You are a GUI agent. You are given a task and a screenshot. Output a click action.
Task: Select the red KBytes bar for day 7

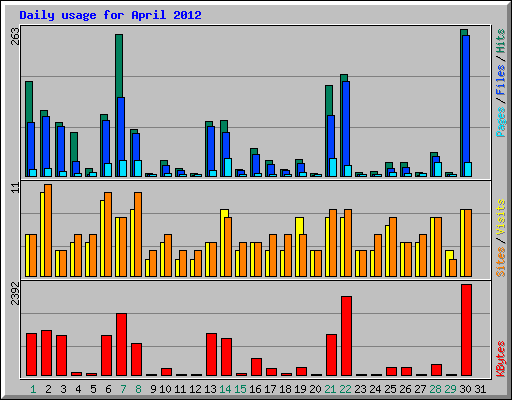[121, 345]
